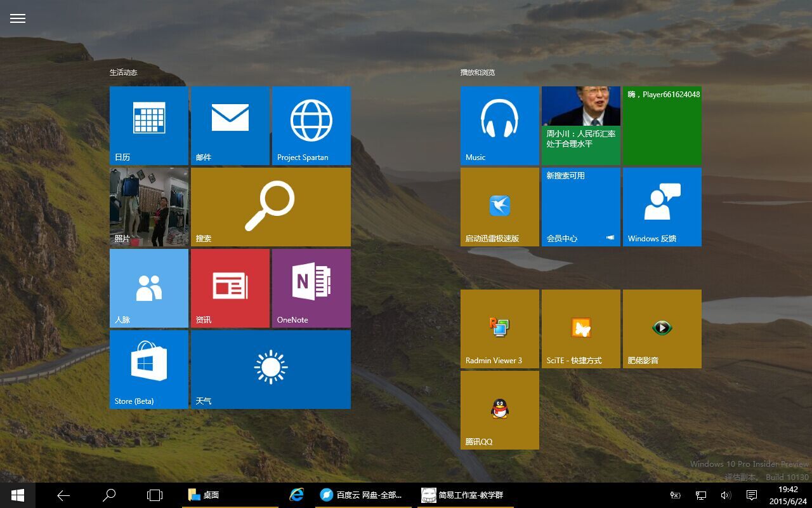This screenshot has height=508, width=812.
Task: Click the input method tray icon
Action: tap(676, 495)
